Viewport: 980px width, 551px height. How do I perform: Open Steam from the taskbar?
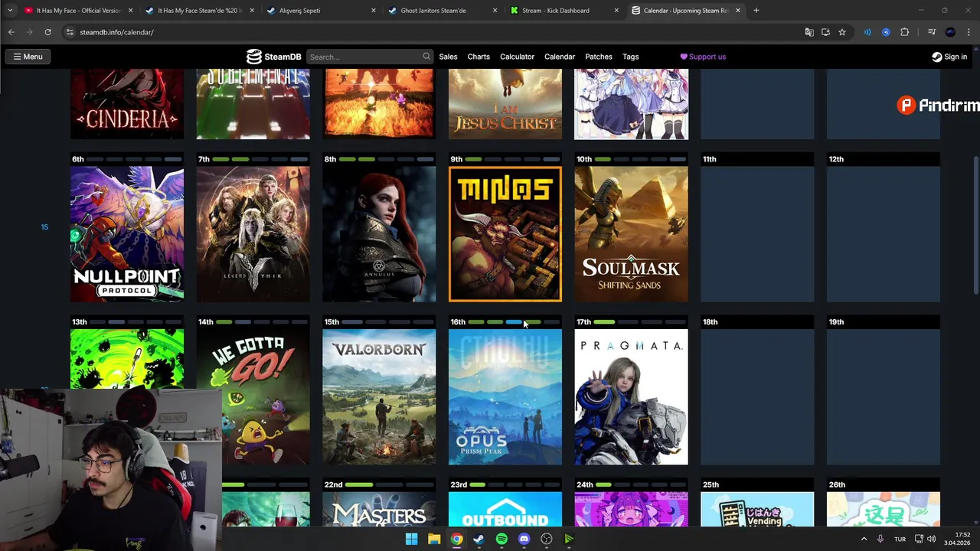click(x=479, y=539)
